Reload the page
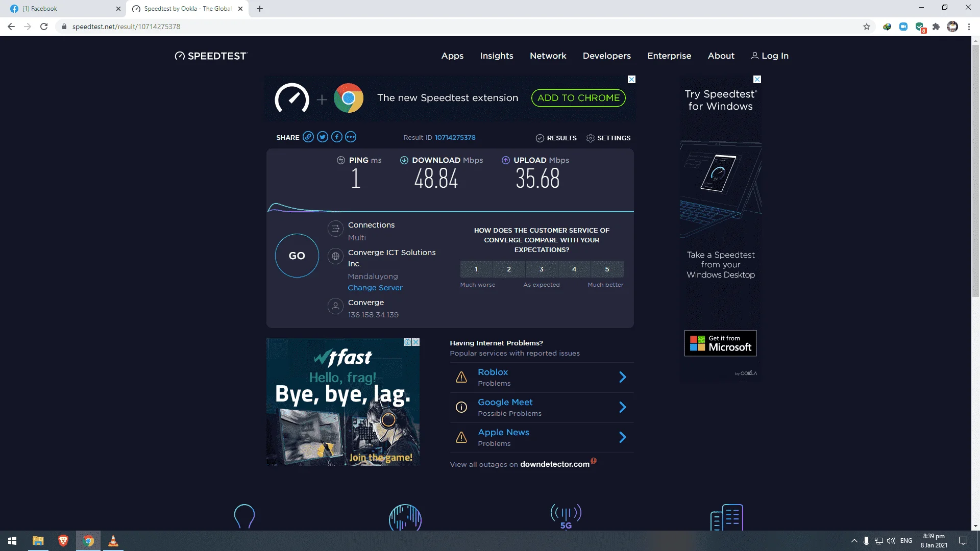980x551 pixels. pos(44,27)
